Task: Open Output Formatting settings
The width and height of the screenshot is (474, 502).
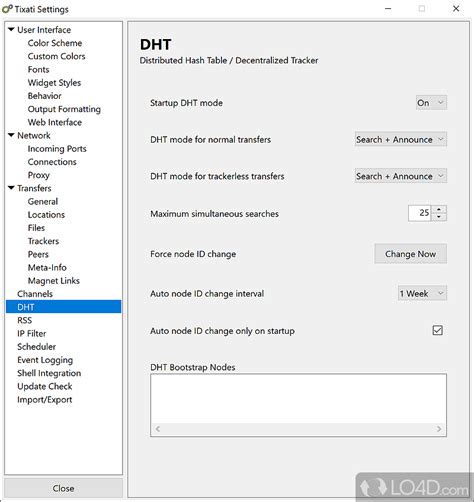Action: (x=64, y=109)
